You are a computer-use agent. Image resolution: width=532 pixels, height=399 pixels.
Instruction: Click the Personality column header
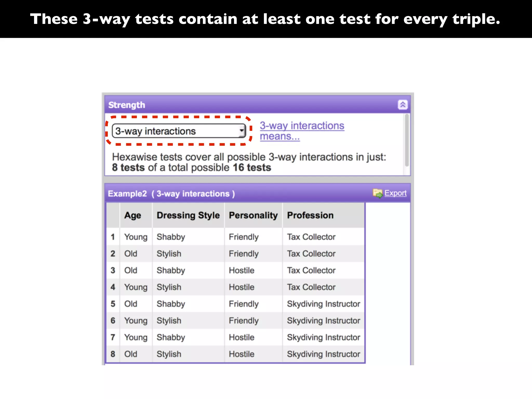click(253, 215)
